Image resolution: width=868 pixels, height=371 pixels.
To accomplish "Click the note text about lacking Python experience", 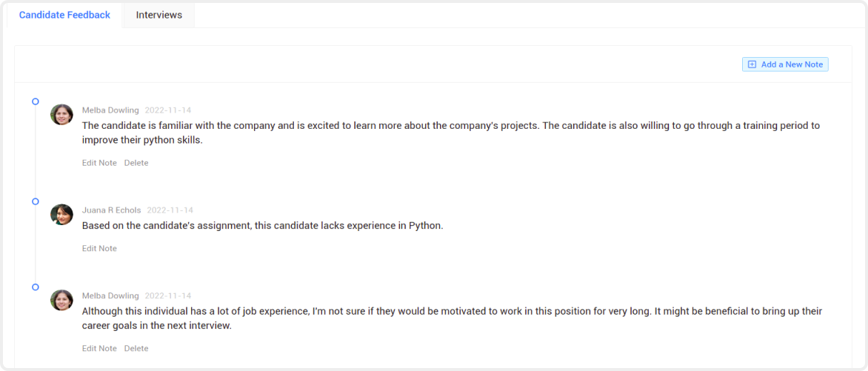I will (263, 226).
